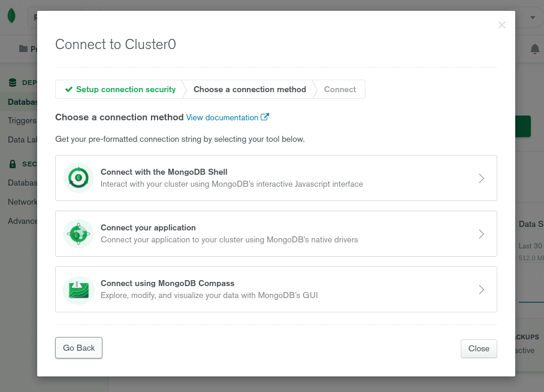The width and height of the screenshot is (544, 392).
Task: Click the Go Back button
Action: (78, 348)
